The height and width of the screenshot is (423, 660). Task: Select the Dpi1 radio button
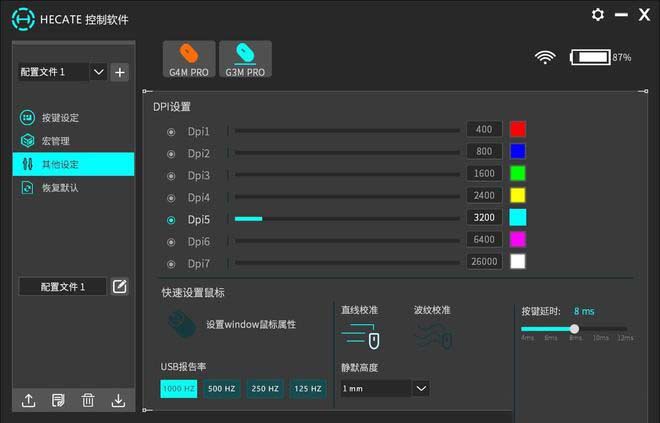click(171, 132)
